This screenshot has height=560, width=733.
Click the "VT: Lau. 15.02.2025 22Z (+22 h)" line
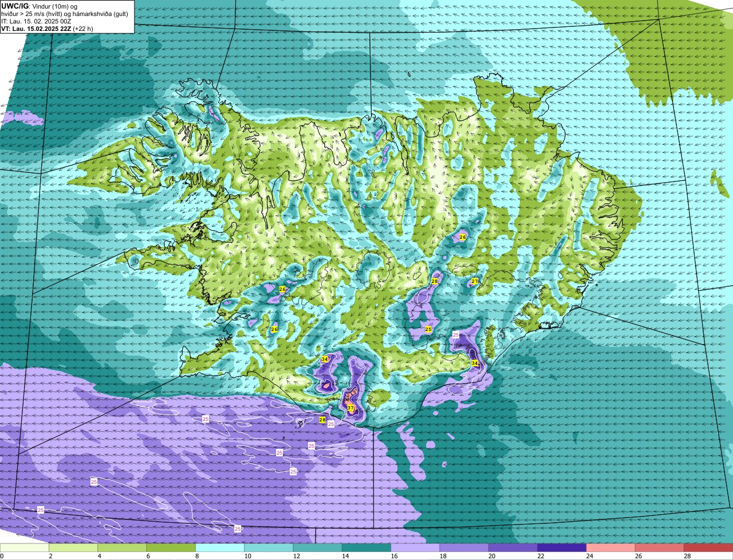(47, 28)
